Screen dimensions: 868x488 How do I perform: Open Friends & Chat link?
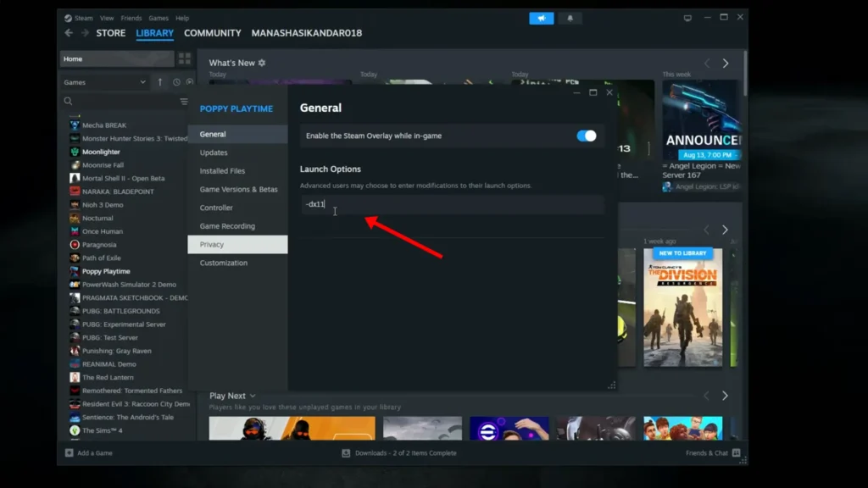coord(706,452)
